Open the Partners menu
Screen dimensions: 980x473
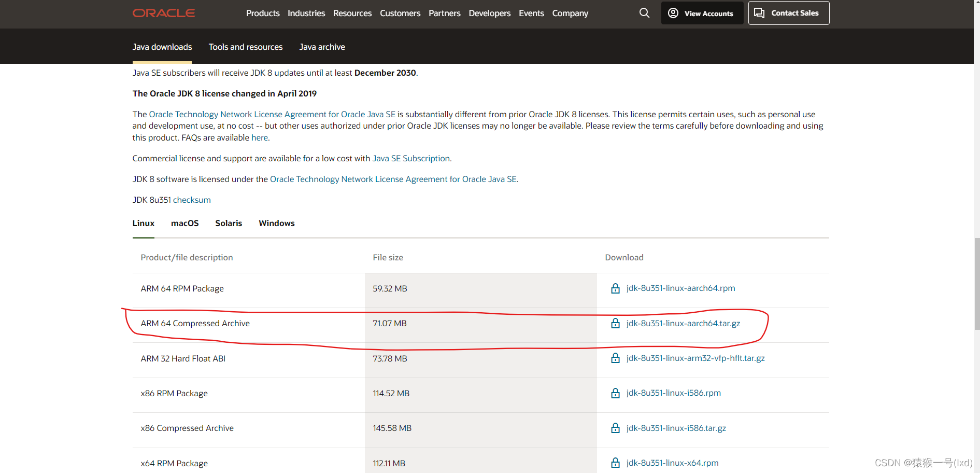coord(445,13)
